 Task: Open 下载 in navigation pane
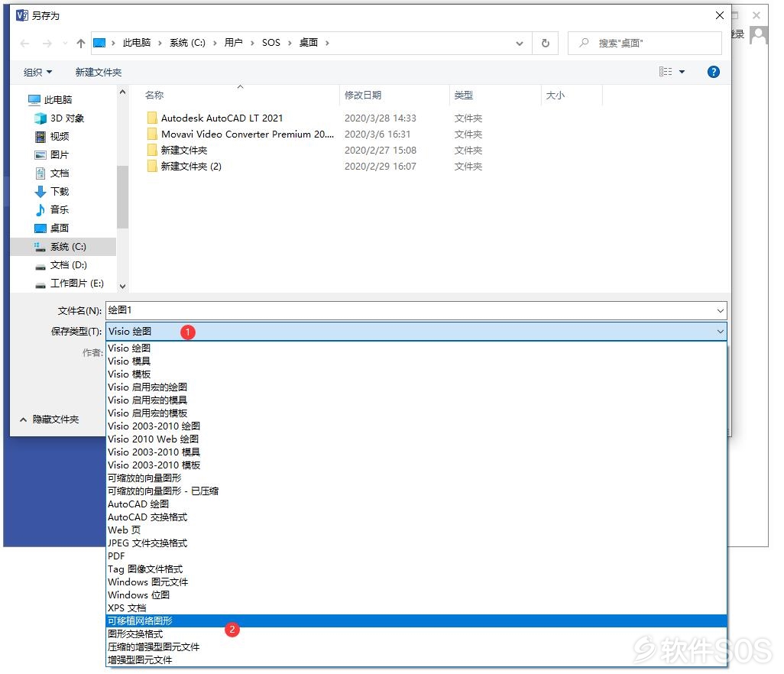click(60, 192)
